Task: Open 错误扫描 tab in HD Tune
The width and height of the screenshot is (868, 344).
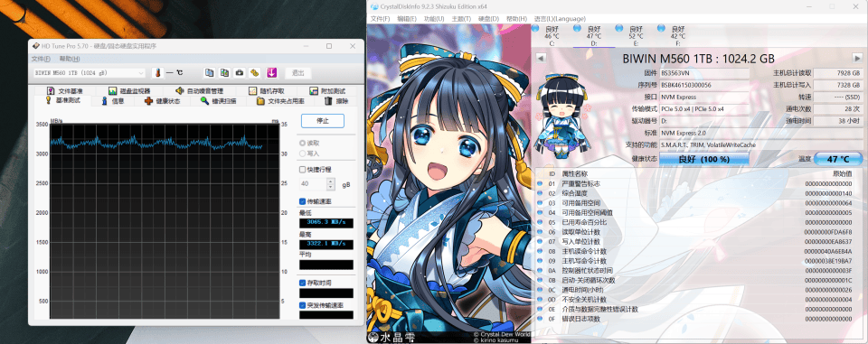Action: coord(219,101)
